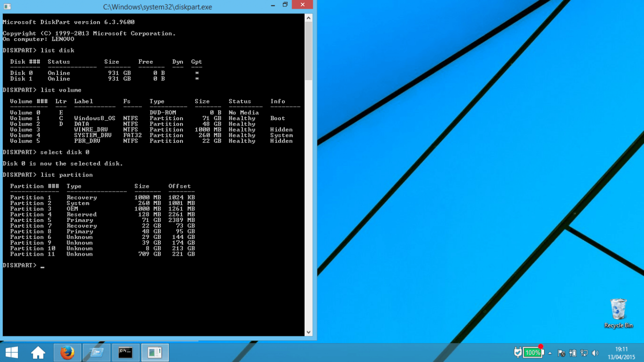This screenshot has width=644, height=362.
Task: Click 'Partition 4' Reserved row
Action: [x=102, y=214]
